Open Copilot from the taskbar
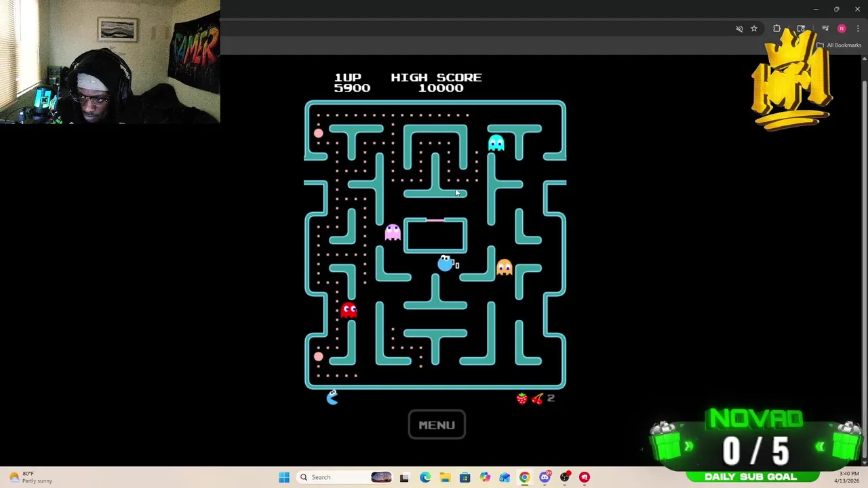The height and width of the screenshot is (488, 868). point(485,477)
